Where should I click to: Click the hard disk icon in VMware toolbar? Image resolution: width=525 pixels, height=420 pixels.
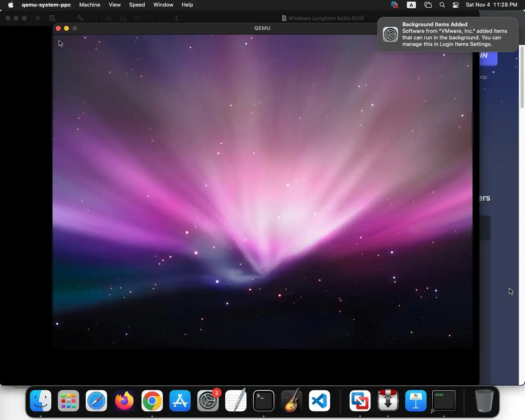click(108, 18)
